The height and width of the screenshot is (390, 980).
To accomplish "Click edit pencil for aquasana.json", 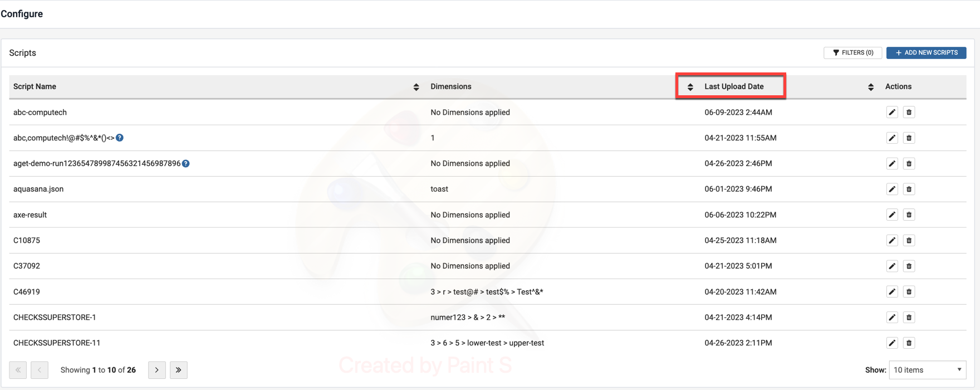I will click(892, 189).
